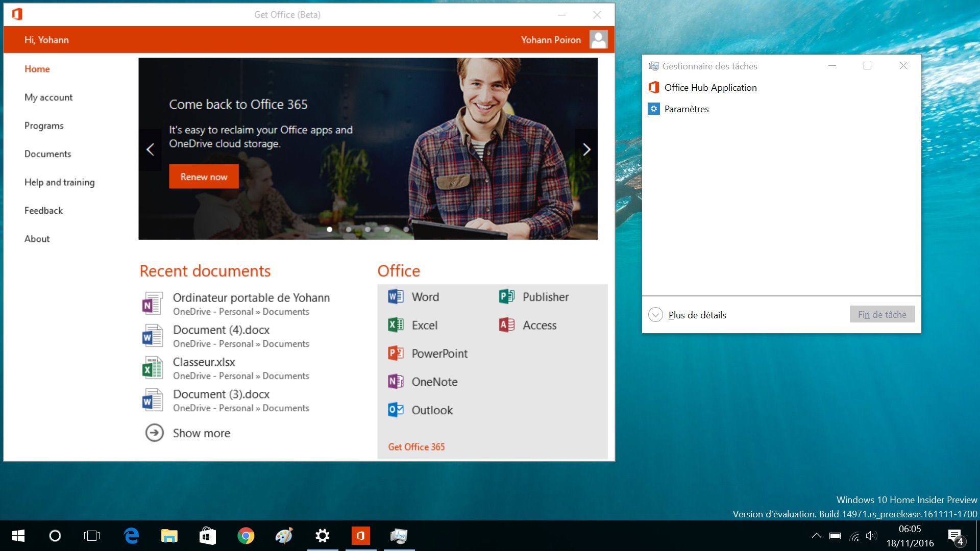This screenshot has width=980, height=551.
Task: Click the next arrow on the carousel
Action: (x=586, y=149)
